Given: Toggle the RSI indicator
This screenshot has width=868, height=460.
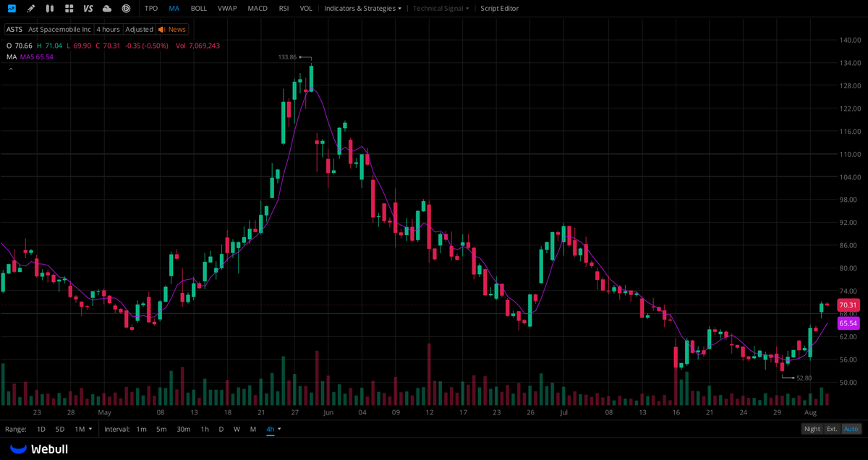Looking at the screenshot, I should (284, 9).
